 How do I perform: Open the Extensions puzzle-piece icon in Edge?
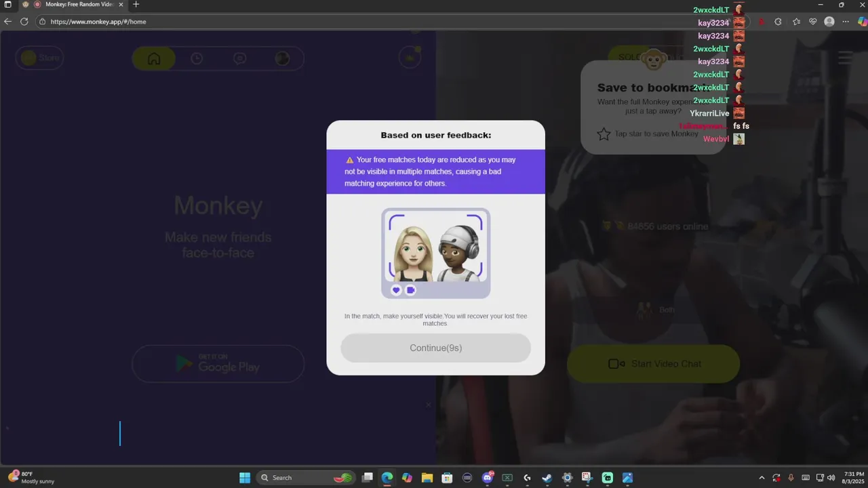[778, 22]
